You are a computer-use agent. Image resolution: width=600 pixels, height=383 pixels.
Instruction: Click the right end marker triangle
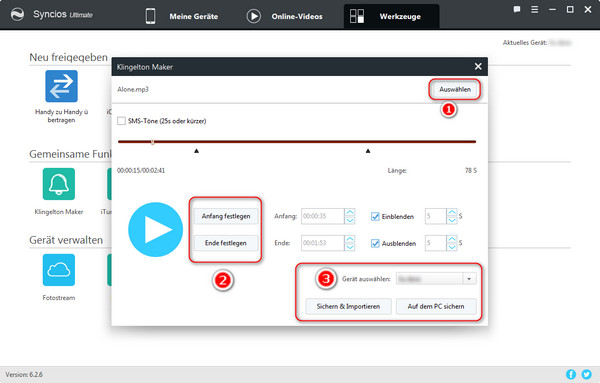click(368, 151)
